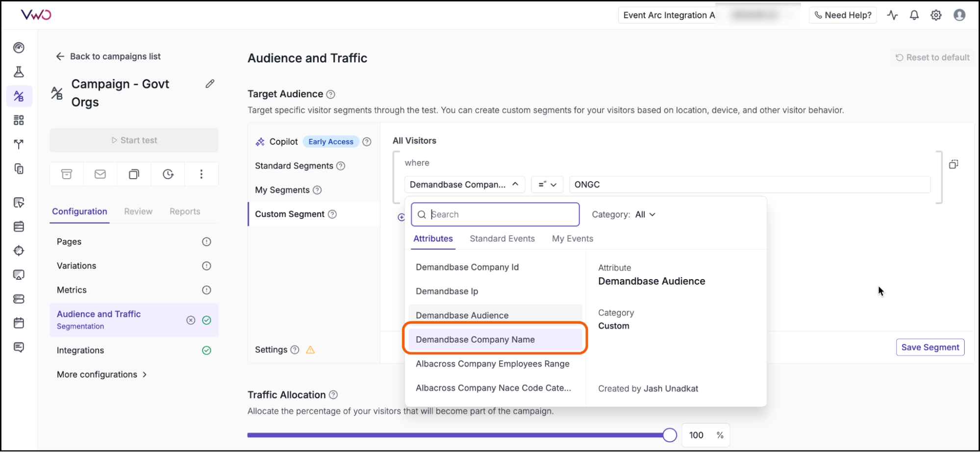Image resolution: width=980 pixels, height=452 pixels.
Task: Click Save Segment button
Action: point(930,347)
